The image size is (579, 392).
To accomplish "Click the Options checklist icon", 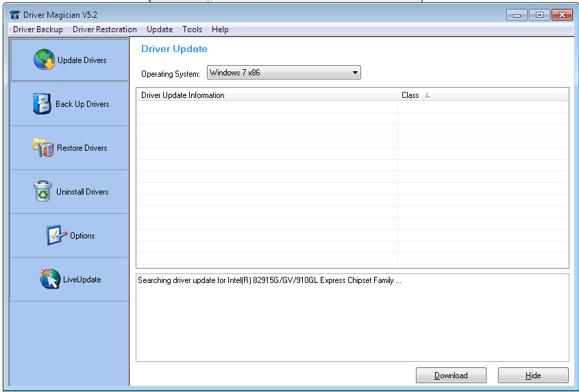I will pyautogui.click(x=56, y=236).
